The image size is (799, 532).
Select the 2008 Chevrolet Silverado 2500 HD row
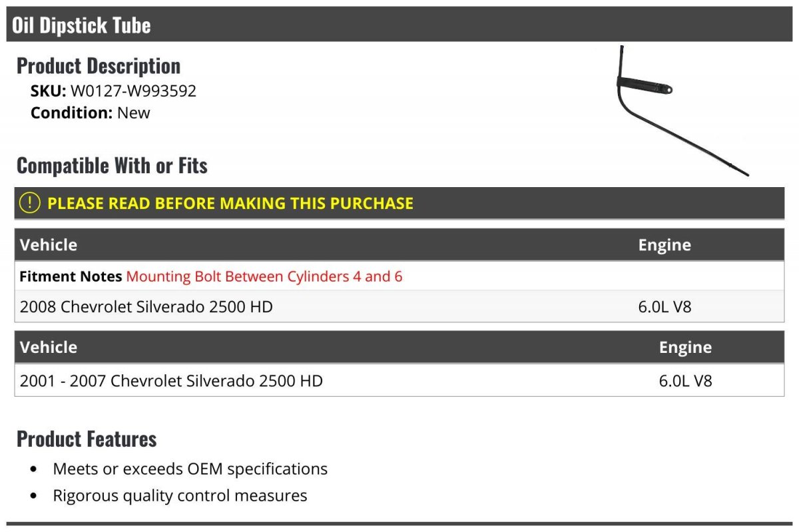point(400,307)
